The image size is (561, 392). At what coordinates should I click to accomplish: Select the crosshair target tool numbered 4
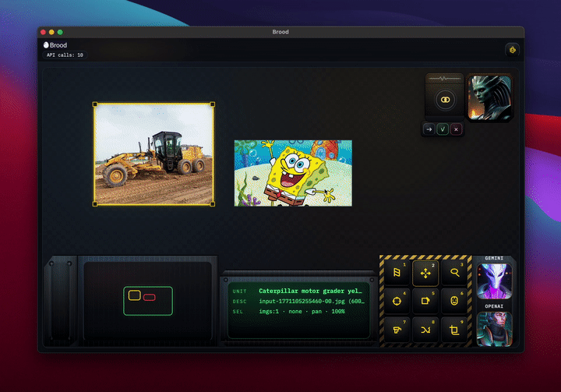(x=397, y=302)
